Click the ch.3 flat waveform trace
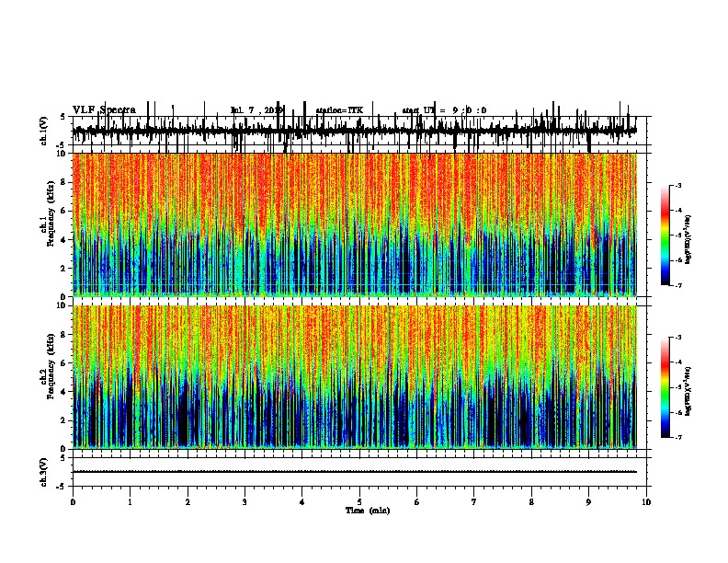The image size is (728, 563). coord(355,472)
